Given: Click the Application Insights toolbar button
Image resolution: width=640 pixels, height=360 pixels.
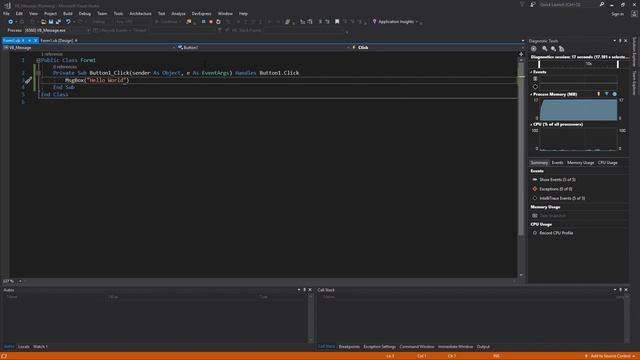Looking at the screenshot, I should pos(396,22).
